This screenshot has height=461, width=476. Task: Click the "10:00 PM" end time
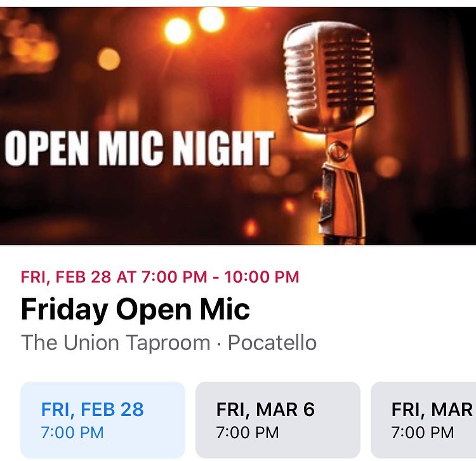click(x=261, y=277)
